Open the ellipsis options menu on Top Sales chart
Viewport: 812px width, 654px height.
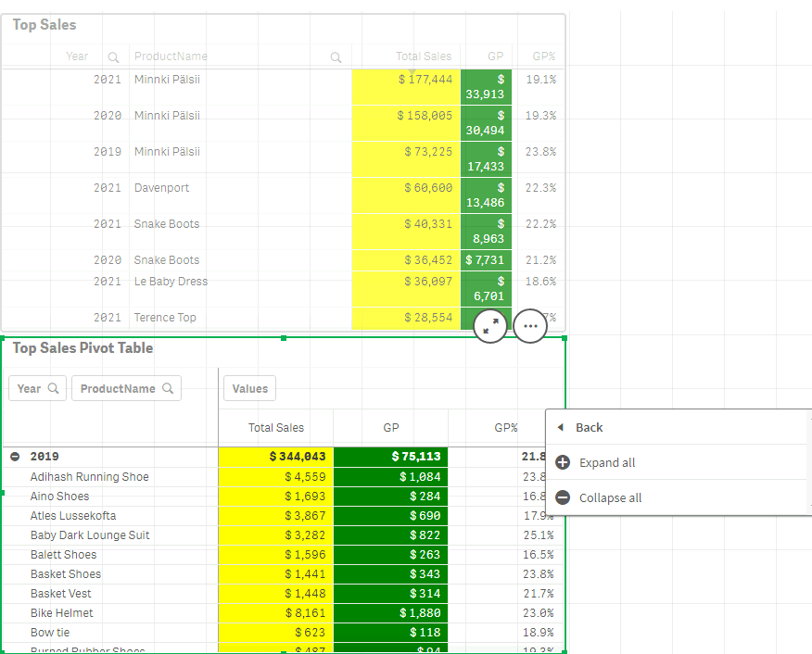[x=530, y=326]
